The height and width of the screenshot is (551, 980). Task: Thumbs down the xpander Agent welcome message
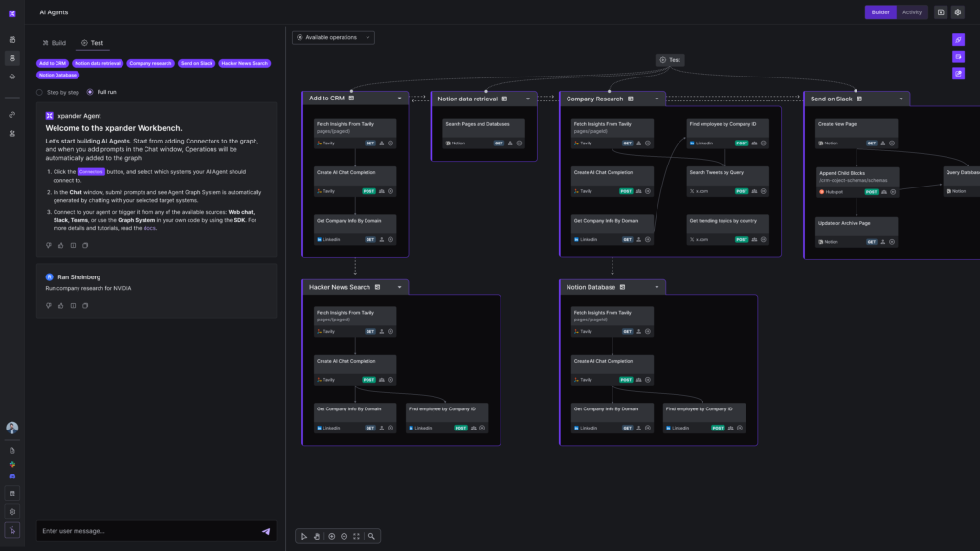pyautogui.click(x=49, y=246)
